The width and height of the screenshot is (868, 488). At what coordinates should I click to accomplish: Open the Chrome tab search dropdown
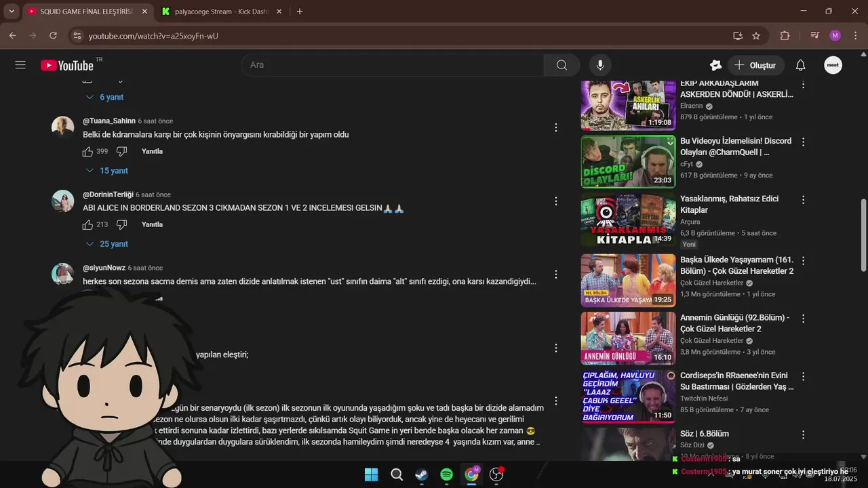[x=12, y=12]
